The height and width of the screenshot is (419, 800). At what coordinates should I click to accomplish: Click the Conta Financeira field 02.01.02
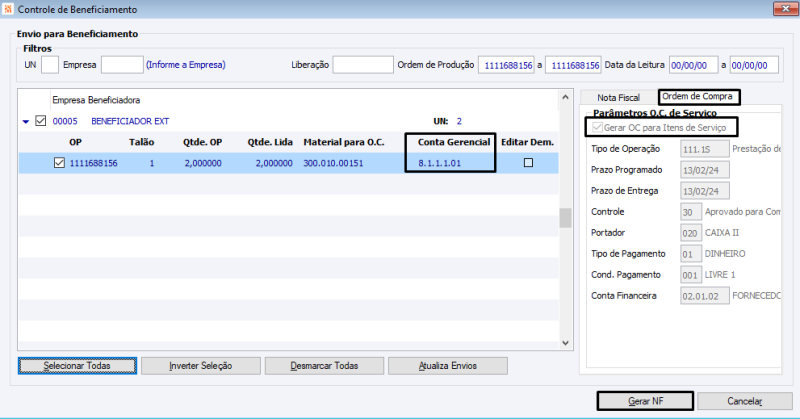(x=705, y=295)
